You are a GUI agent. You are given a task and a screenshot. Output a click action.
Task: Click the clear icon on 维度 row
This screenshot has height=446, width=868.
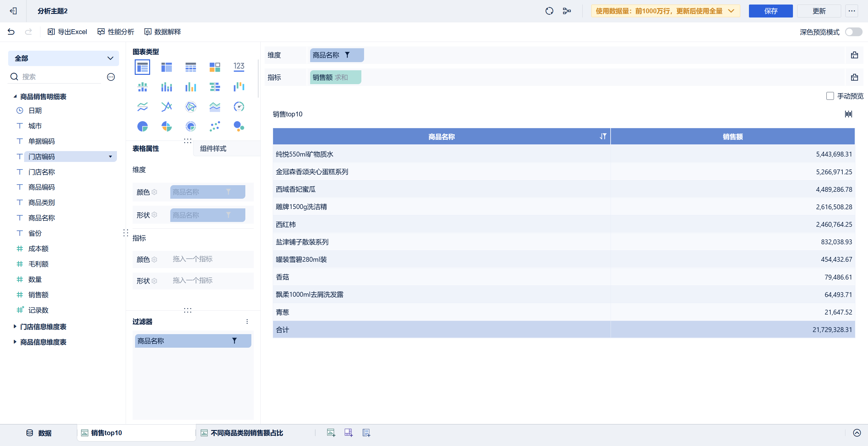pos(854,55)
